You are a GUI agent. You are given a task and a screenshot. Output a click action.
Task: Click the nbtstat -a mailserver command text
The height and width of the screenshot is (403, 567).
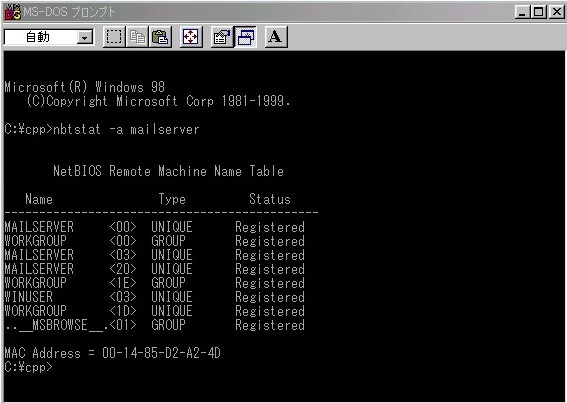126,130
